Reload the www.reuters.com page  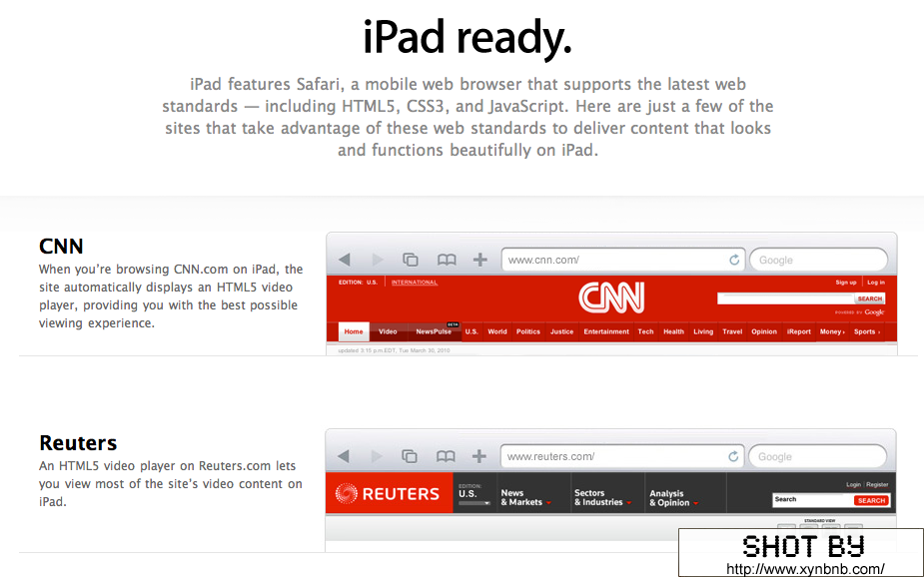pos(733,456)
